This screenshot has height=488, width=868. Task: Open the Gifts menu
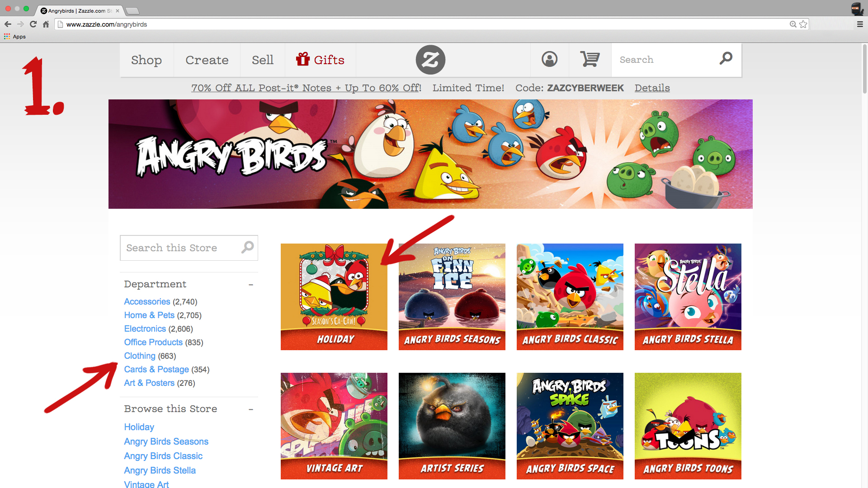coord(320,60)
